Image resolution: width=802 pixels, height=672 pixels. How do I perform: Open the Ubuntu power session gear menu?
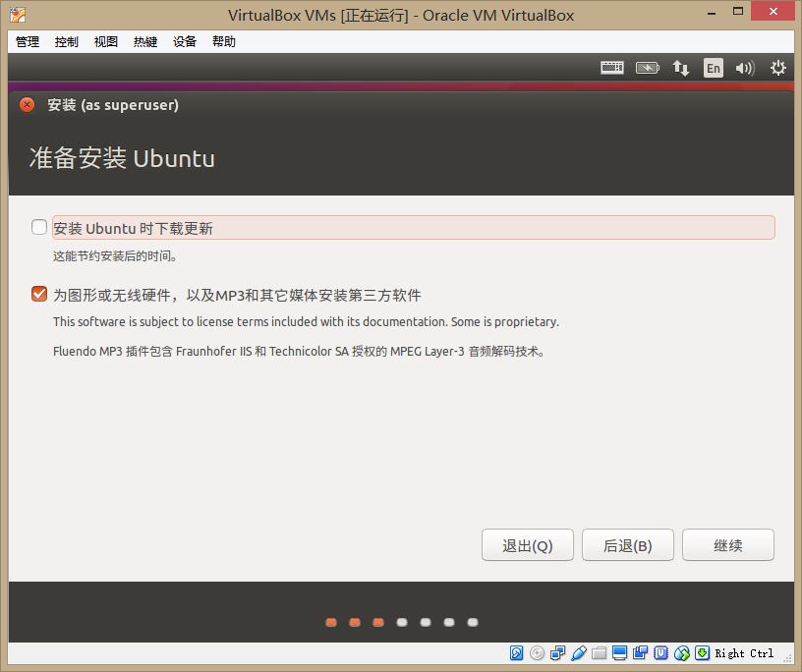coord(778,68)
